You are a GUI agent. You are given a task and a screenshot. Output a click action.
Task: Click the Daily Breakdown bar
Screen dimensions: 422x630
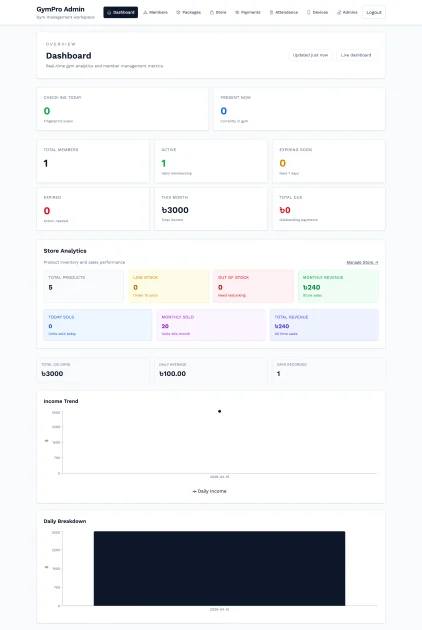coord(219,568)
